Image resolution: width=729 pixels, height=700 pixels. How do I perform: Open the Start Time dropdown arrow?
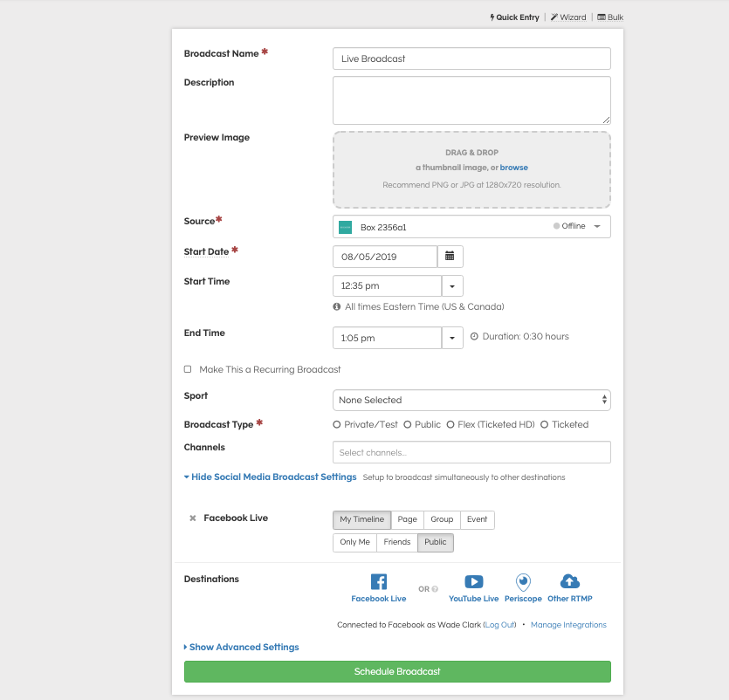tap(452, 286)
